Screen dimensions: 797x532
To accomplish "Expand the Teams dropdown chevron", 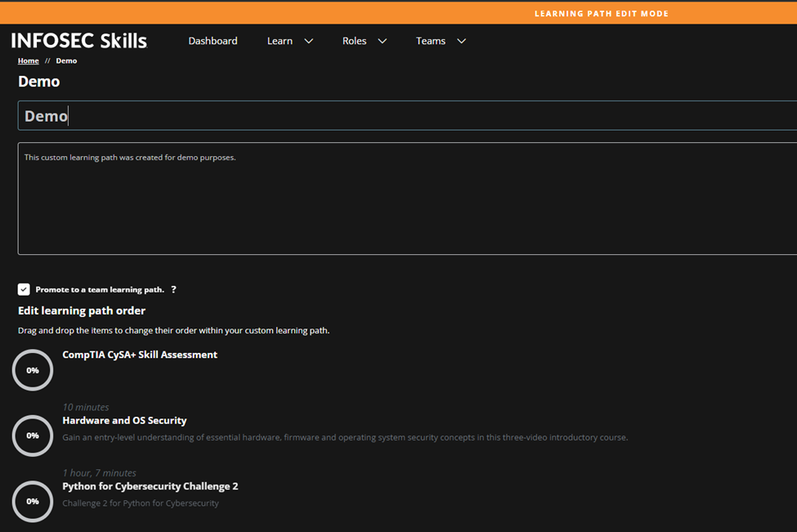I will coord(461,40).
